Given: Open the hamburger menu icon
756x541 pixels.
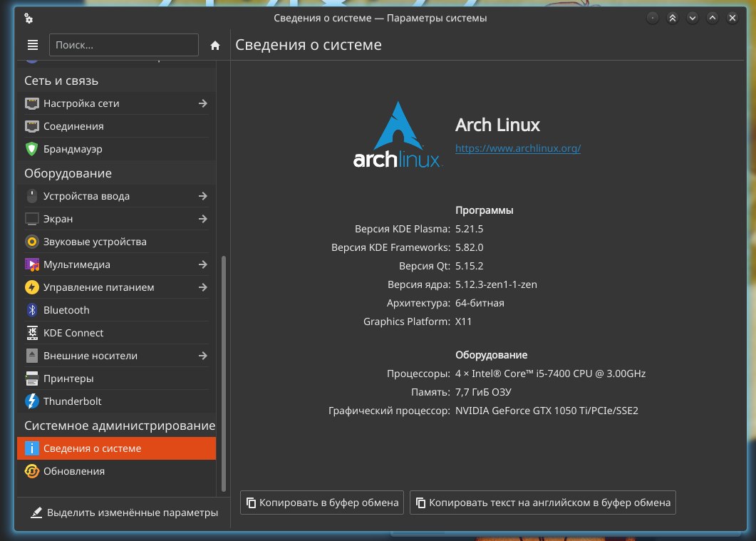Looking at the screenshot, I should coord(33,45).
